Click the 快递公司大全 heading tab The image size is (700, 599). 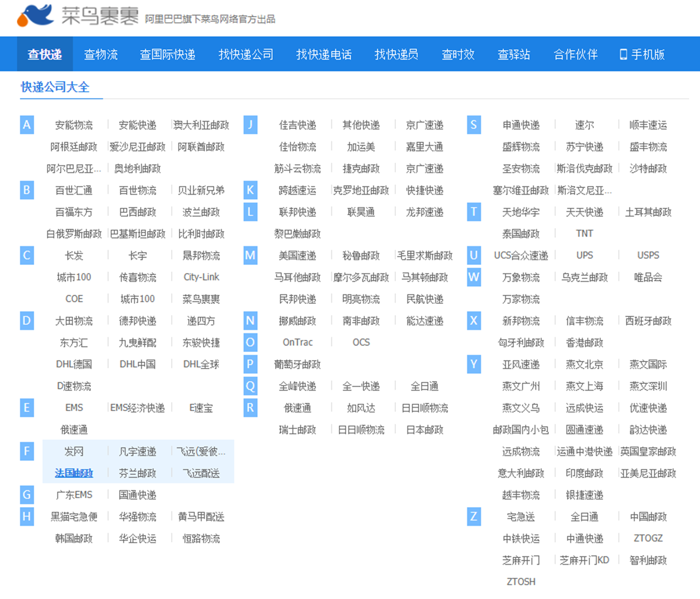point(55,87)
